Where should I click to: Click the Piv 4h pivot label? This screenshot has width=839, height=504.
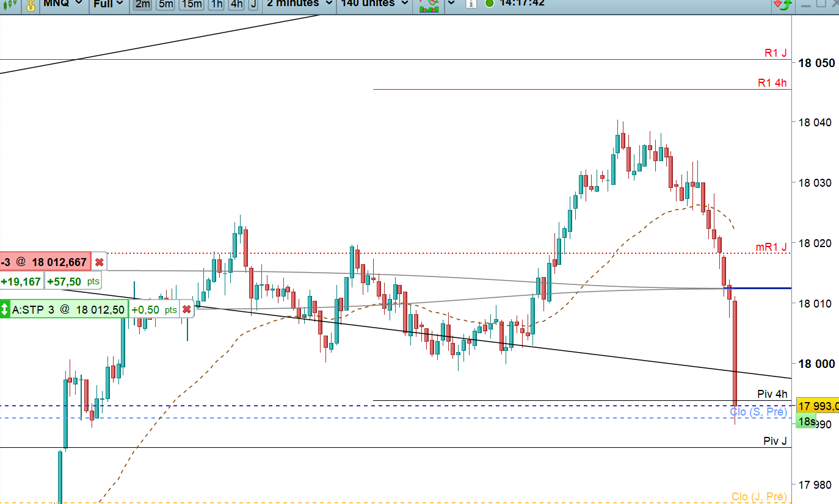[772, 394]
